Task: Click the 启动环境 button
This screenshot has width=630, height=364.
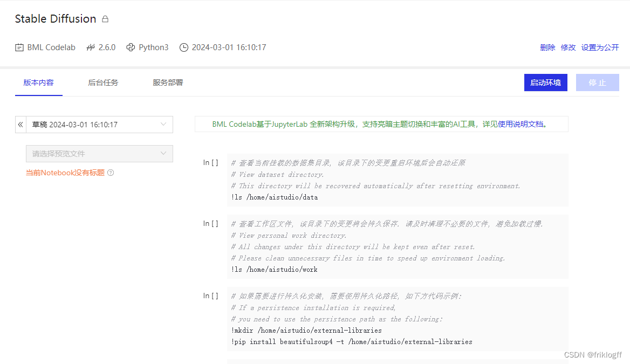Action: (546, 83)
